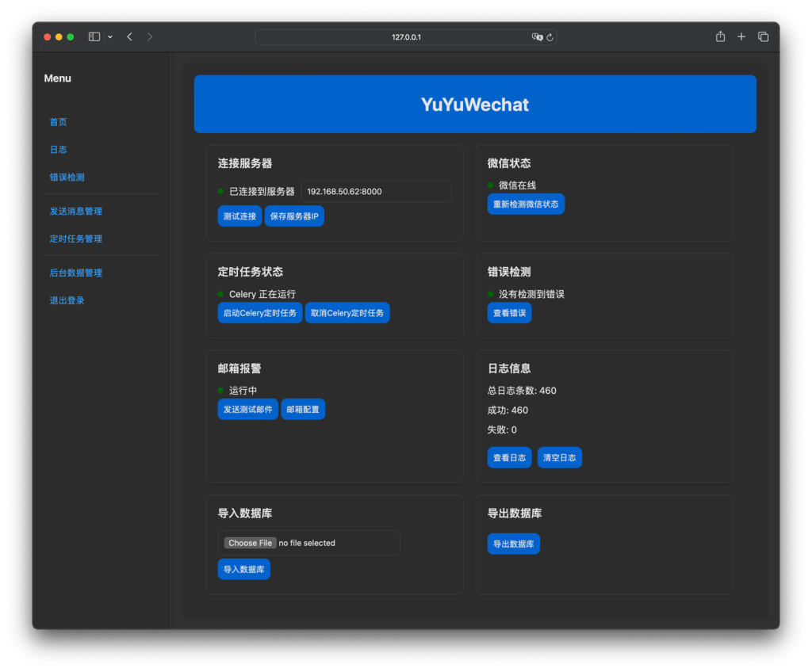Click the no file selected text
This screenshot has width=812, height=672.
coord(307,543)
